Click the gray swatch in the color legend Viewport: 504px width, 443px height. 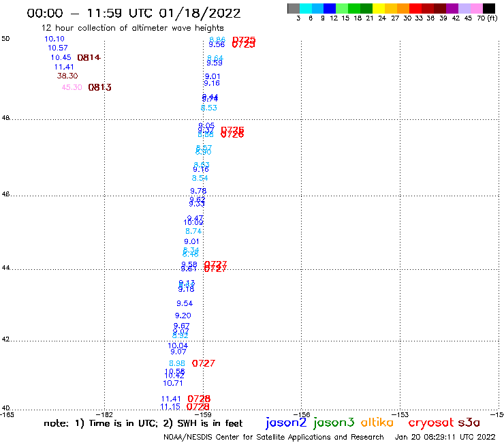294,8
